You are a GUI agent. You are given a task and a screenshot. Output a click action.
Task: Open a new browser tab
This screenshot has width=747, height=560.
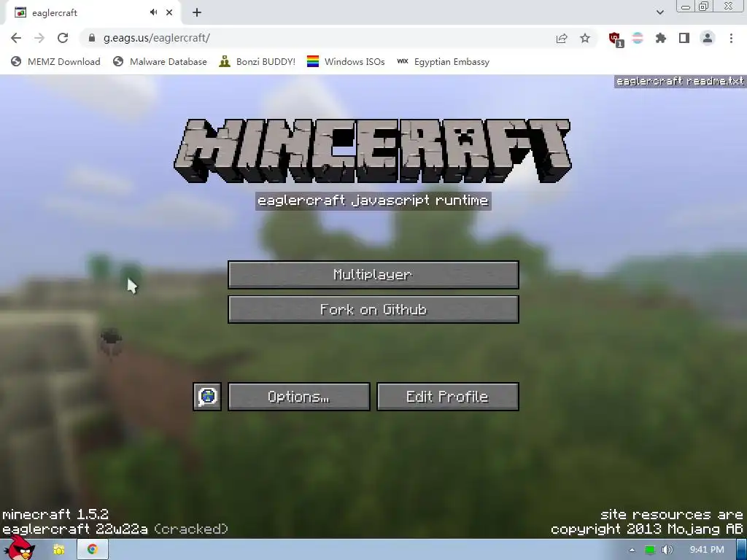click(x=197, y=12)
